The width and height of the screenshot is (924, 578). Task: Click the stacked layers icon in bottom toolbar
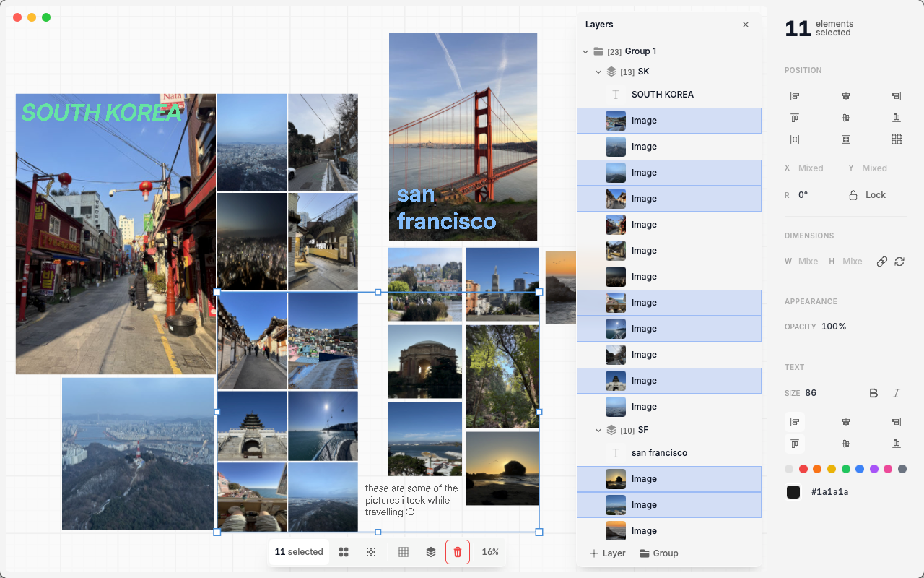point(431,552)
